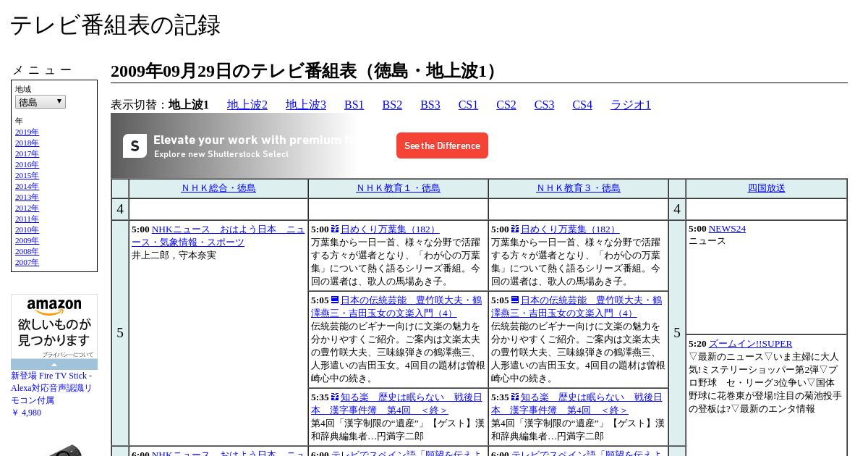Open the 2015年 year link in the menu
The width and height of the screenshot is (868, 456).
tap(27, 176)
